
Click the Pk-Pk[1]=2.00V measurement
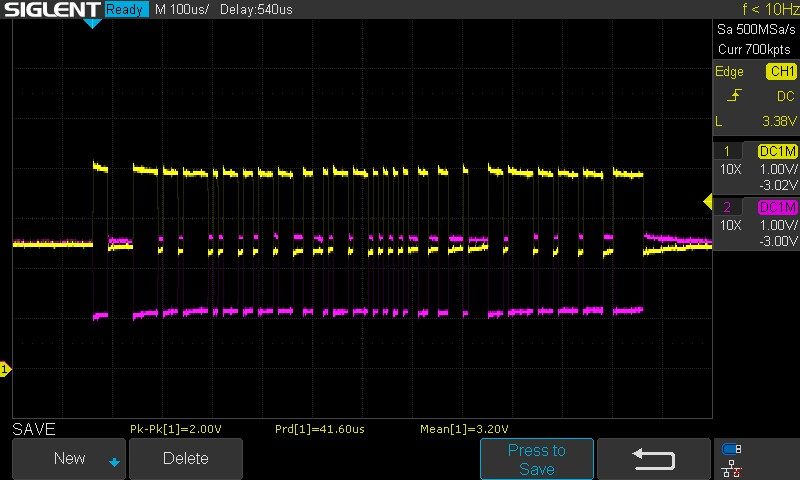[176, 429]
